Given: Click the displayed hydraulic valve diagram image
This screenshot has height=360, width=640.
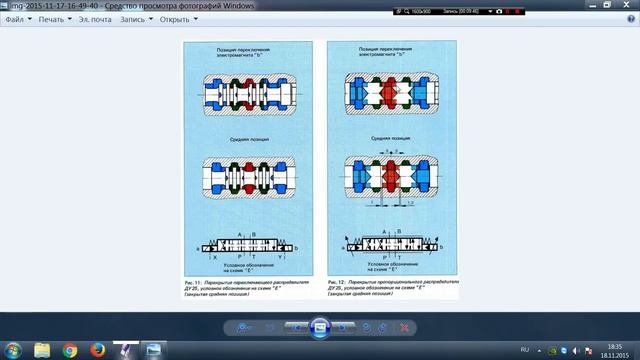Looking at the screenshot, I should pyautogui.click(x=320, y=169).
